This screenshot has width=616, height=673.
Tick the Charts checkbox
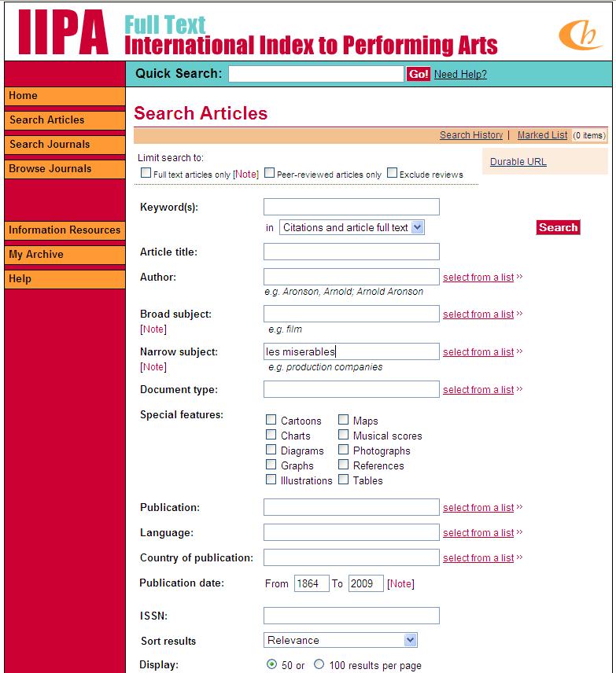click(271, 434)
